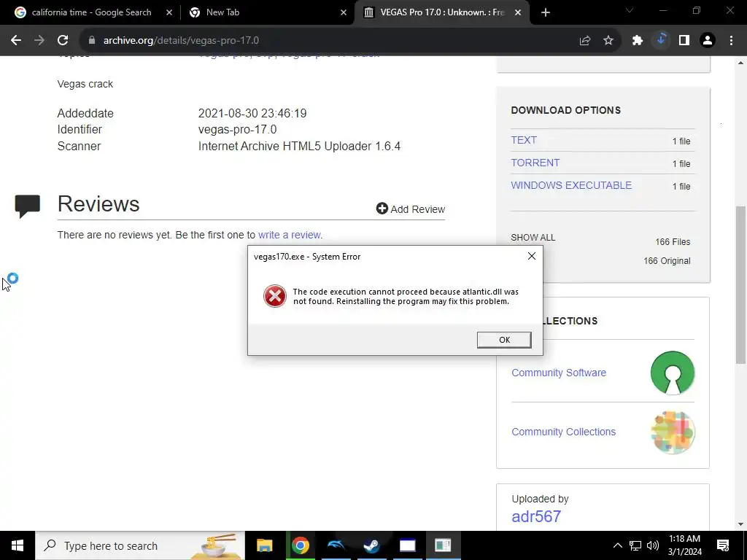The height and width of the screenshot is (560, 747).
Task: Click the address bar URL
Action: tap(181, 41)
